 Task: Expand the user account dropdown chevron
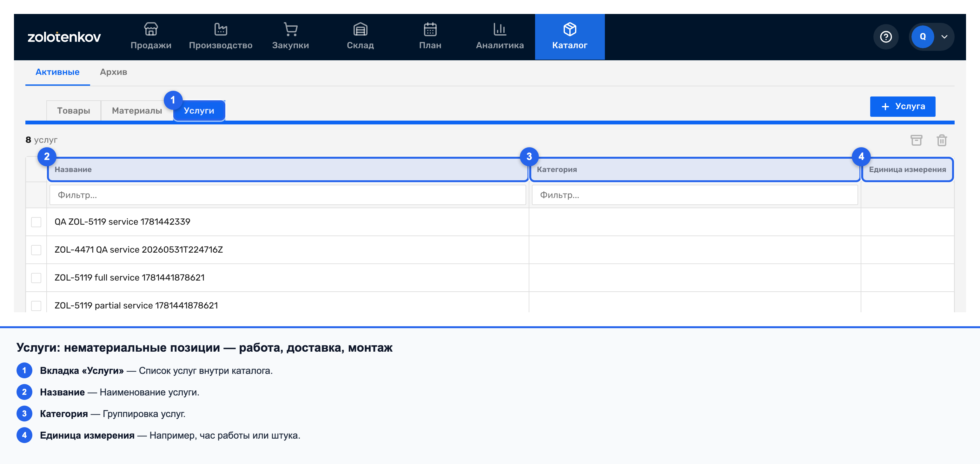coord(944,37)
